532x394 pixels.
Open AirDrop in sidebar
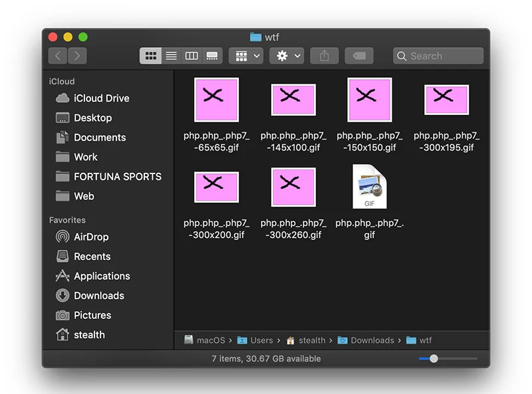click(x=82, y=237)
